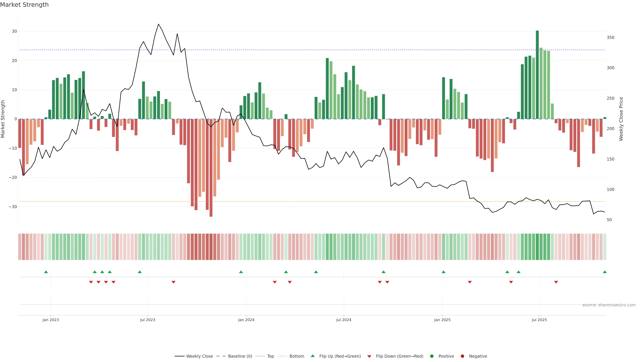The width and height of the screenshot is (644, 362).
Task: Click red flip-down marker after Jul 2023
Action: click(174, 282)
